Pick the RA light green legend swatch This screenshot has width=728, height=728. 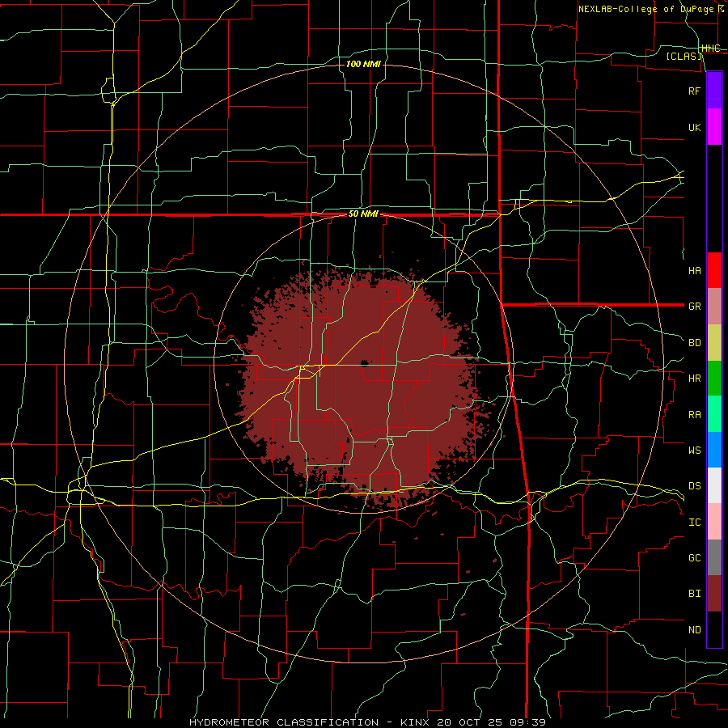(714, 414)
